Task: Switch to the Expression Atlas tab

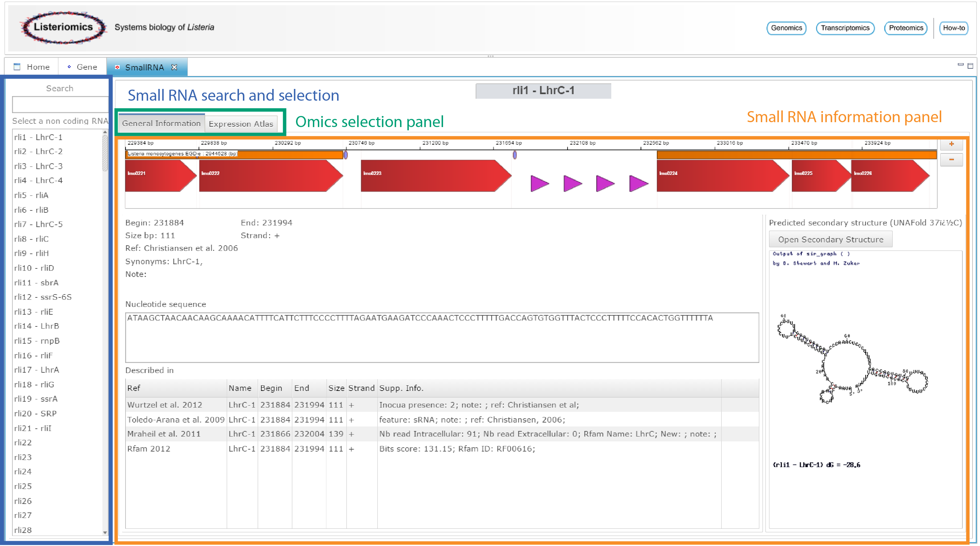Action: coord(241,123)
